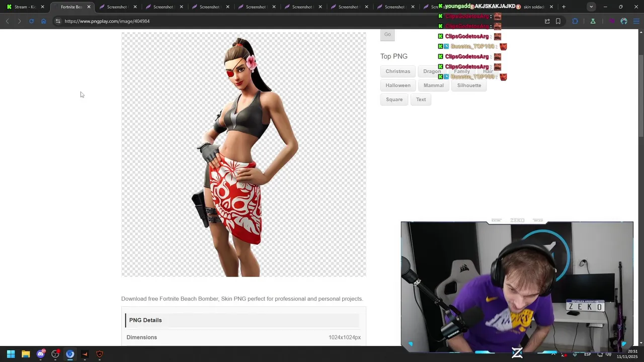Image resolution: width=644 pixels, height=362 pixels.
Task: Click the Go search button
Action: point(387,34)
